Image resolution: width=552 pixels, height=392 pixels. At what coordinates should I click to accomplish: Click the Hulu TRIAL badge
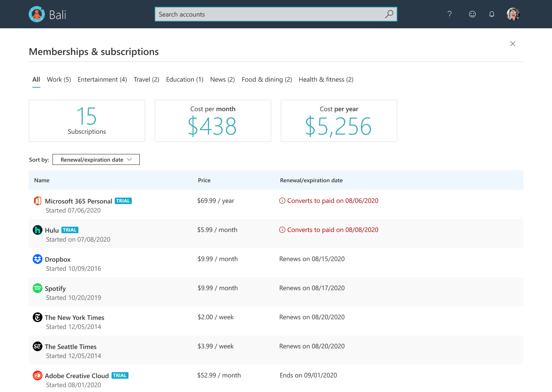[x=70, y=230]
